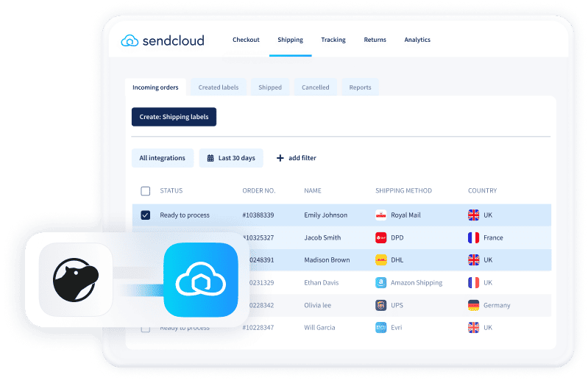Click the Evri carrier icon

tap(380, 328)
